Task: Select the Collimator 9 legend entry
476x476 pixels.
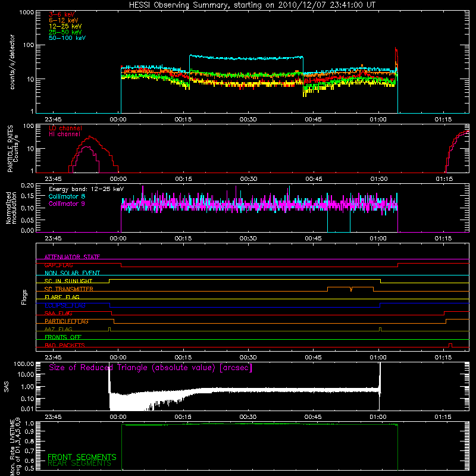Action: pos(67,203)
